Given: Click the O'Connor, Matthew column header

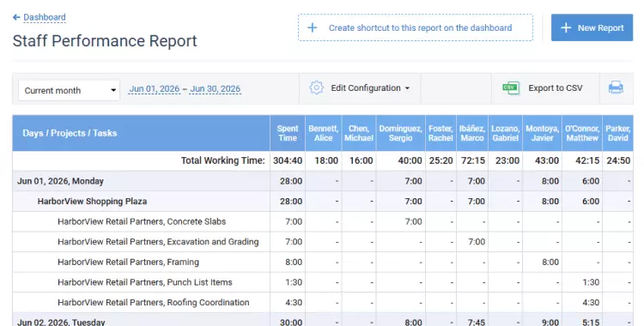Looking at the screenshot, I should pyautogui.click(x=582, y=133).
